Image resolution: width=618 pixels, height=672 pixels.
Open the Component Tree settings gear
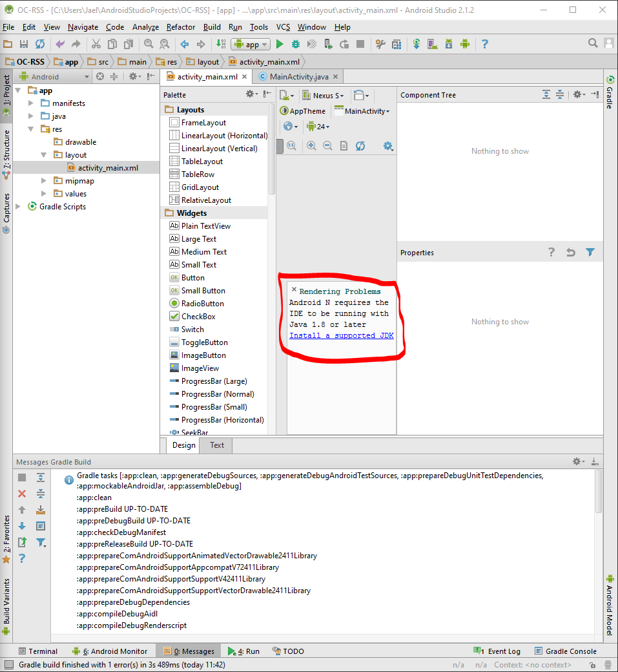(578, 94)
